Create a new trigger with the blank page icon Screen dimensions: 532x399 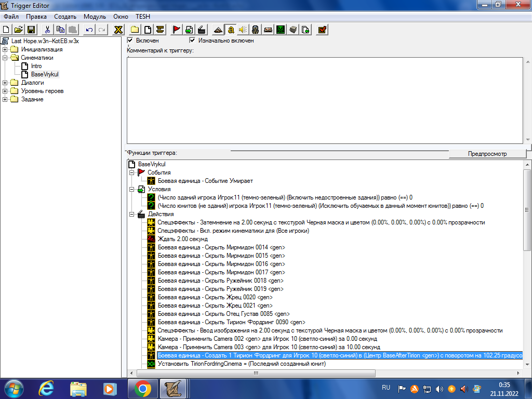[148, 30]
